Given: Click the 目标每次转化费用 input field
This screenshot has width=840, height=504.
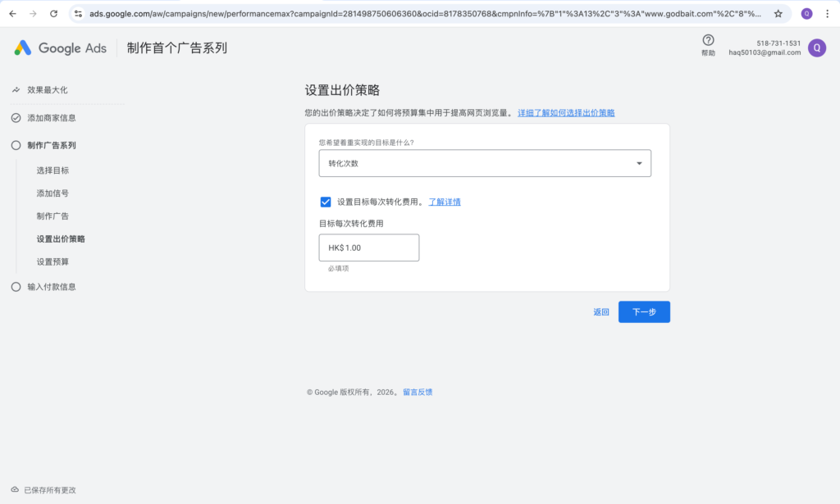Looking at the screenshot, I should (369, 247).
